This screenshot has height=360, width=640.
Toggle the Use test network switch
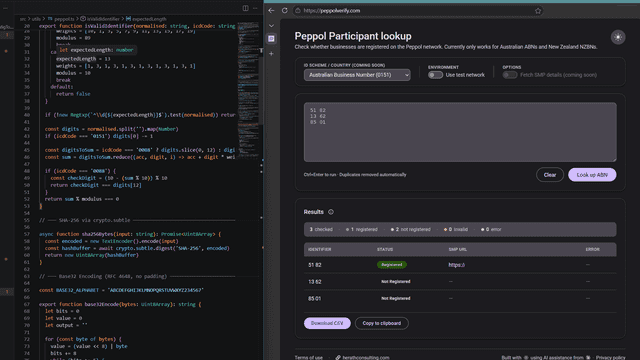435,75
